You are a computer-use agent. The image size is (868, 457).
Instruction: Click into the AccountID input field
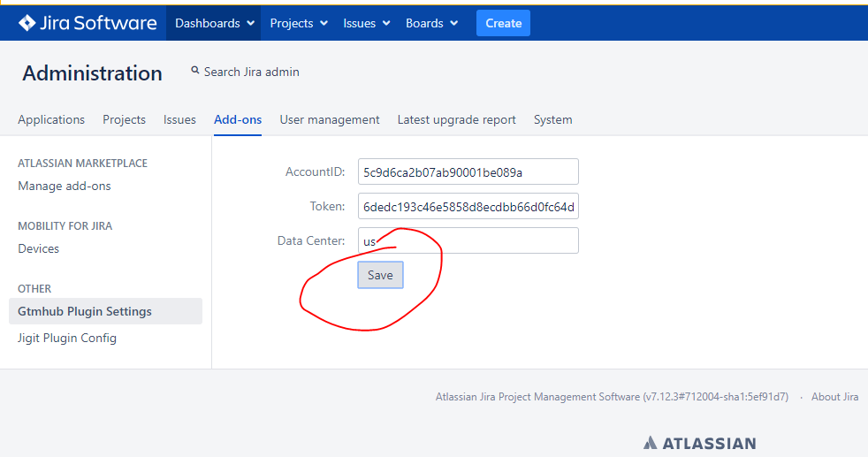468,171
